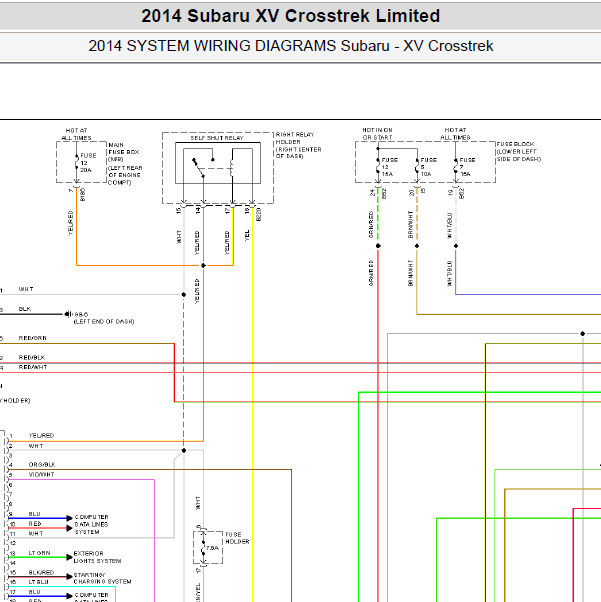The height and width of the screenshot is (602, 601).
Task: Click the 'VIO/WHT' pin 5 wire label
Action: (41, 475)
